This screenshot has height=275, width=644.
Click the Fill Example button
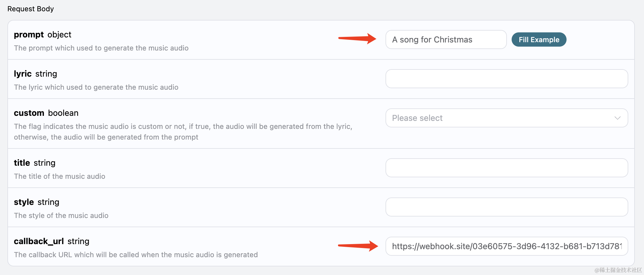[539, 39]
